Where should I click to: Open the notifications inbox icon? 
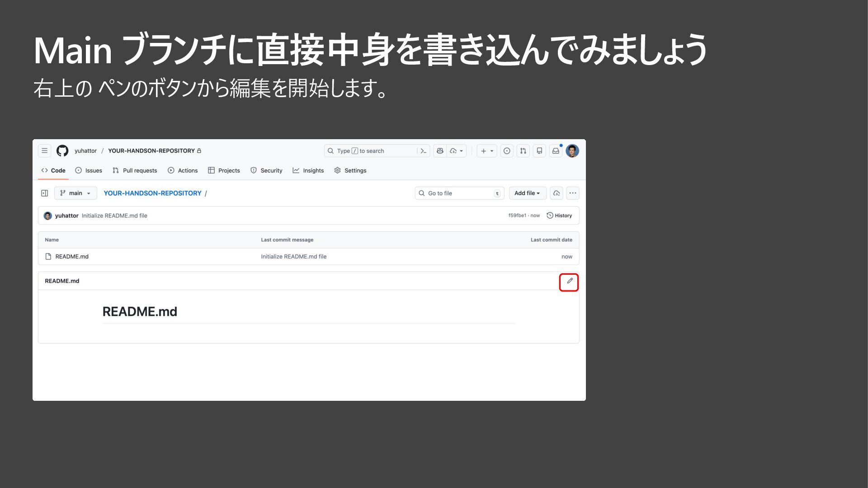coord(556,151)
